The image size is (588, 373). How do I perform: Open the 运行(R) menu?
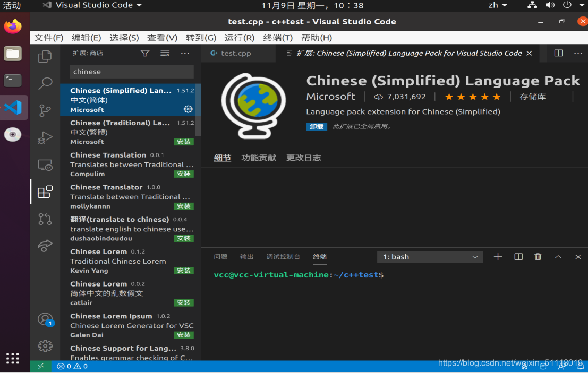(239, 38)
